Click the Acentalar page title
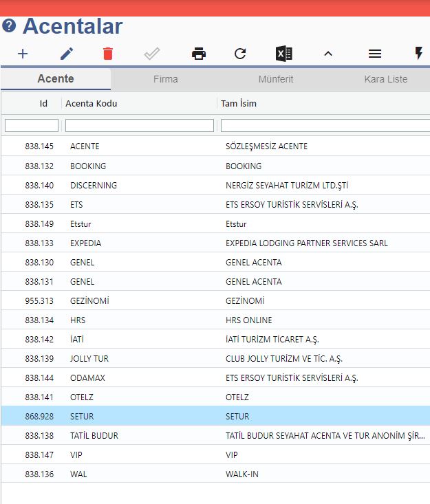Image resolution: width=430 pixels, height=504 pixels. [x=73, y=26]
